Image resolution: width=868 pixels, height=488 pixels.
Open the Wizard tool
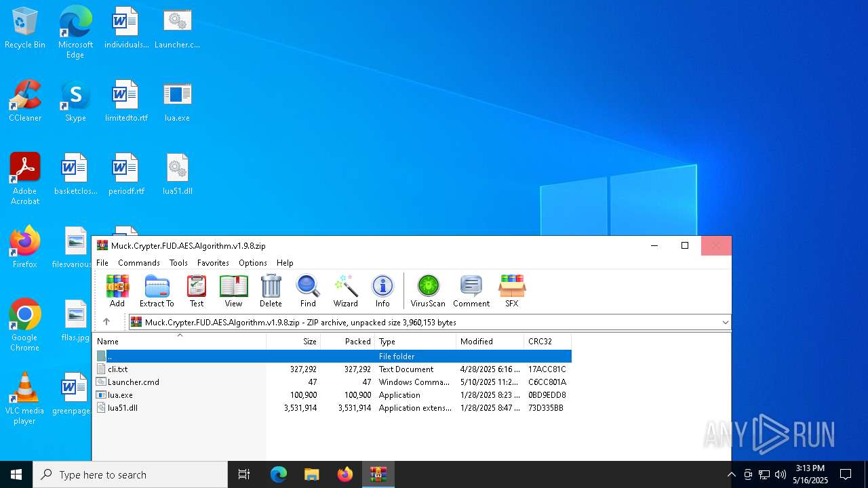[x=345, y=291]
